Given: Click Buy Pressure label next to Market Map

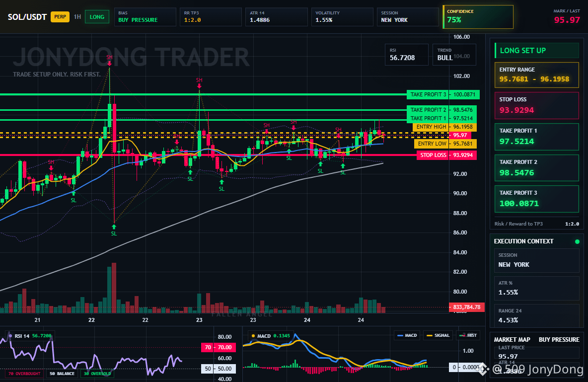Looking at the screenshot, I should [559, 340].
